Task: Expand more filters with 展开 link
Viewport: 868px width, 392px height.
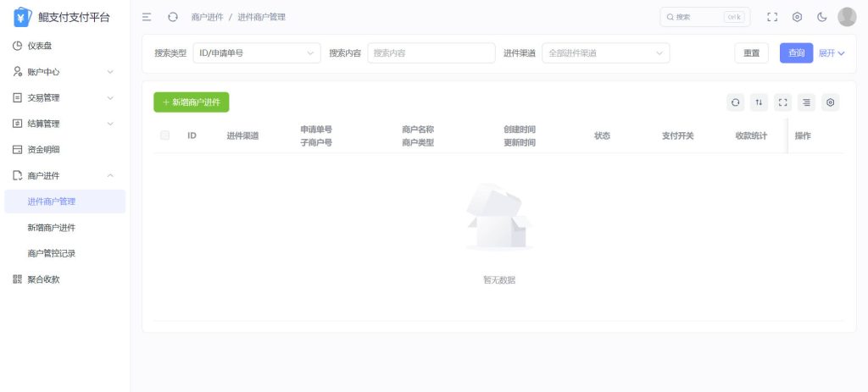Action: pyautogui.click(x=832, y=53)
